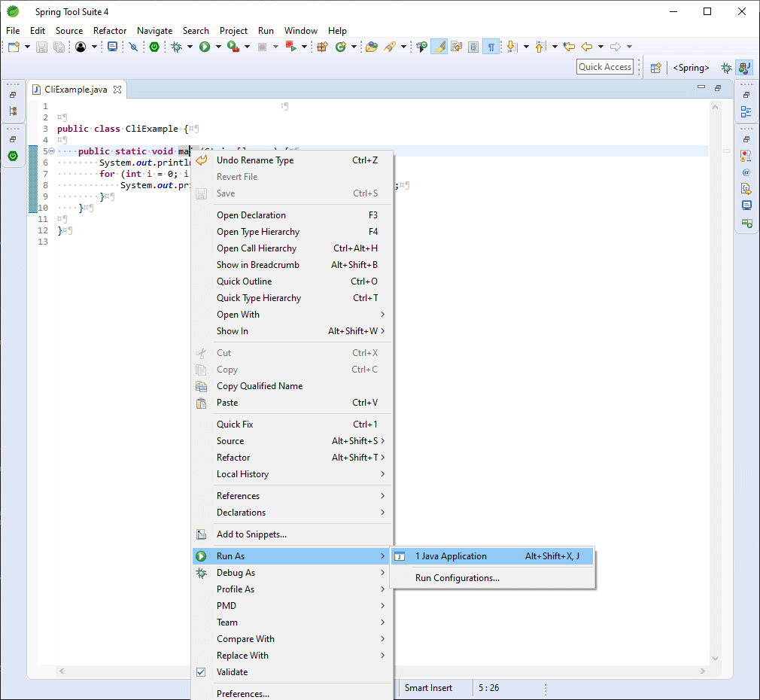Expand the Compare With submenu
The image size is (760, 700).
pos(292,639)
